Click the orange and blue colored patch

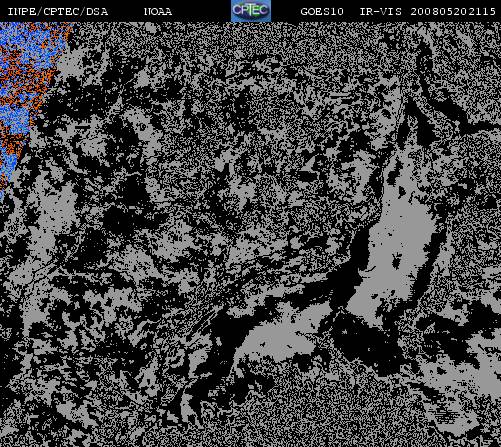(x=28, y=100)
